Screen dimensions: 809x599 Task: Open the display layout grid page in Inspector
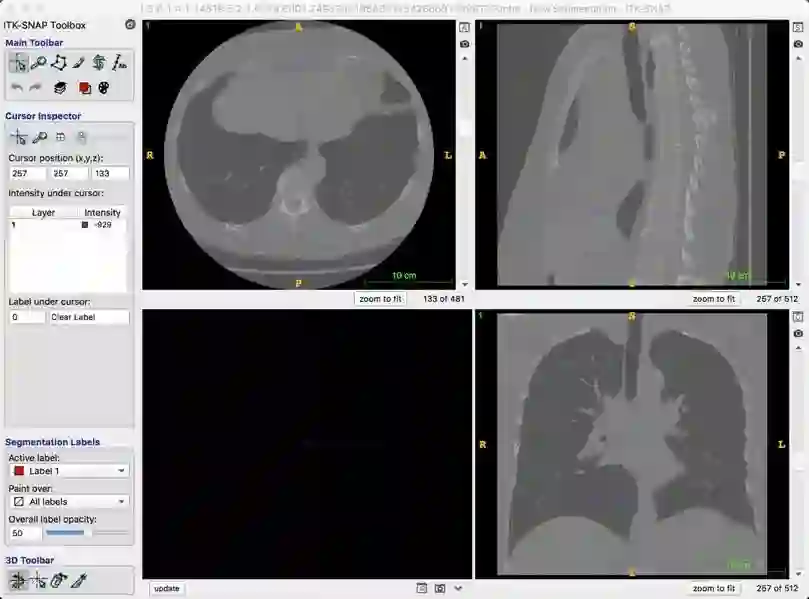(60, 137)
